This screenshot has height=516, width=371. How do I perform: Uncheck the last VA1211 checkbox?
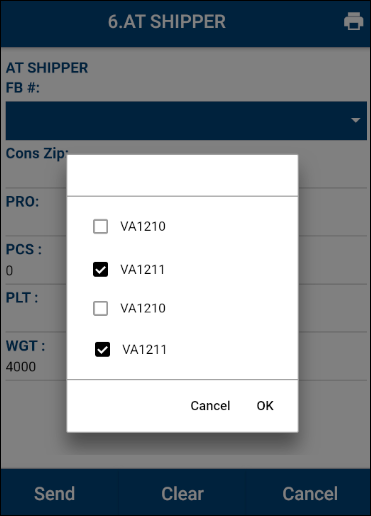[x=102, y=349]
